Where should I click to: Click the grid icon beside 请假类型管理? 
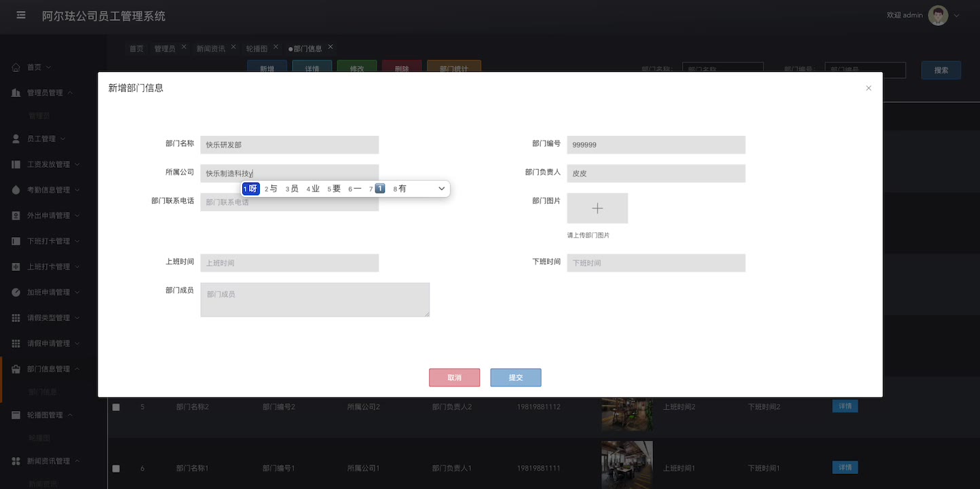[16, 318]
